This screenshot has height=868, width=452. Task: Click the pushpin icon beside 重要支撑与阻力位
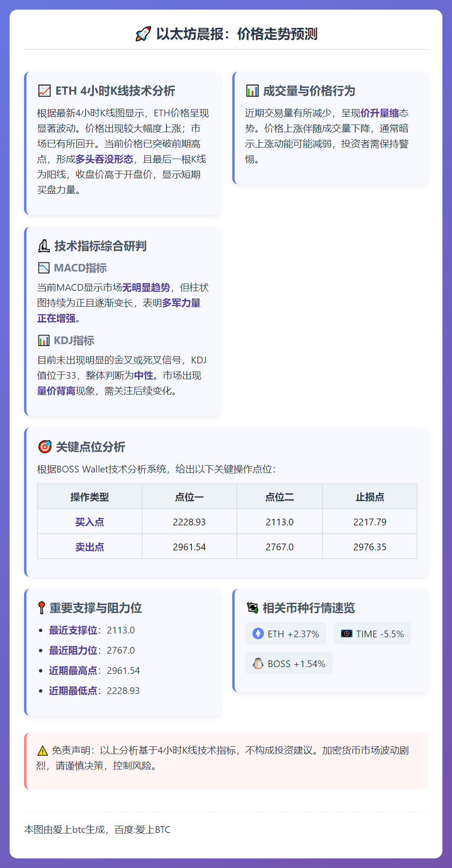tap(41, 608)
